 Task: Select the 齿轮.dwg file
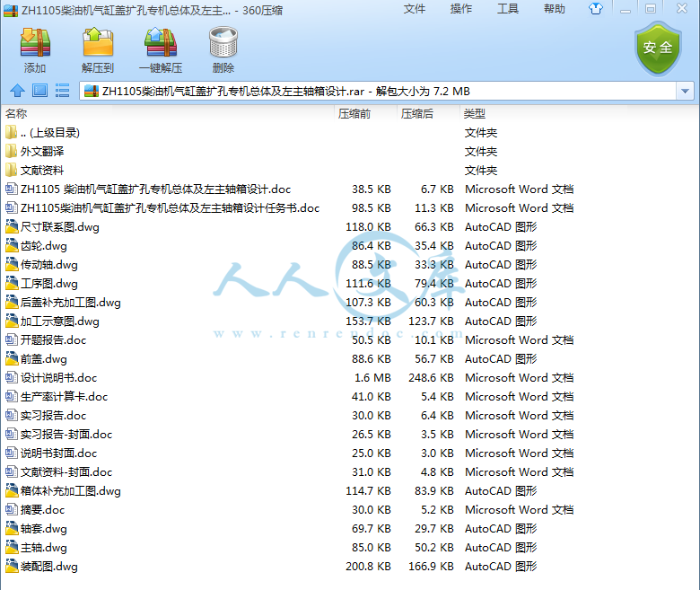(x=350, y=246)
